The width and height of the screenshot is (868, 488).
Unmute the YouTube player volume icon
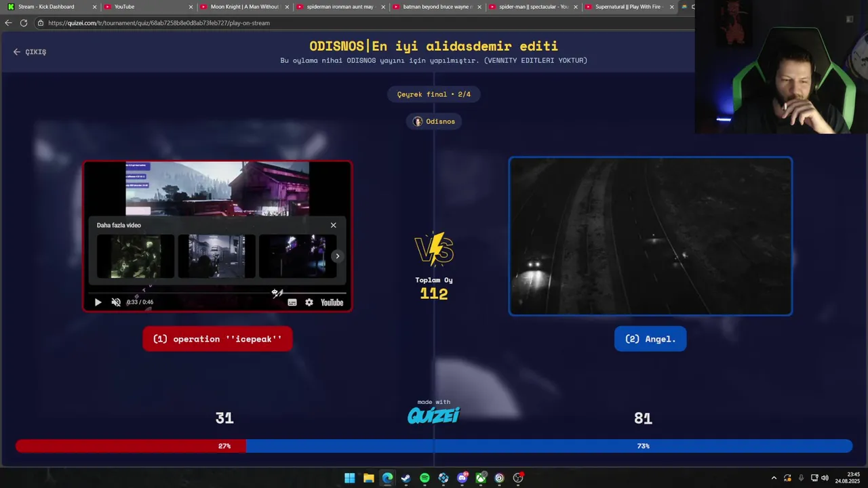point(116,302)
